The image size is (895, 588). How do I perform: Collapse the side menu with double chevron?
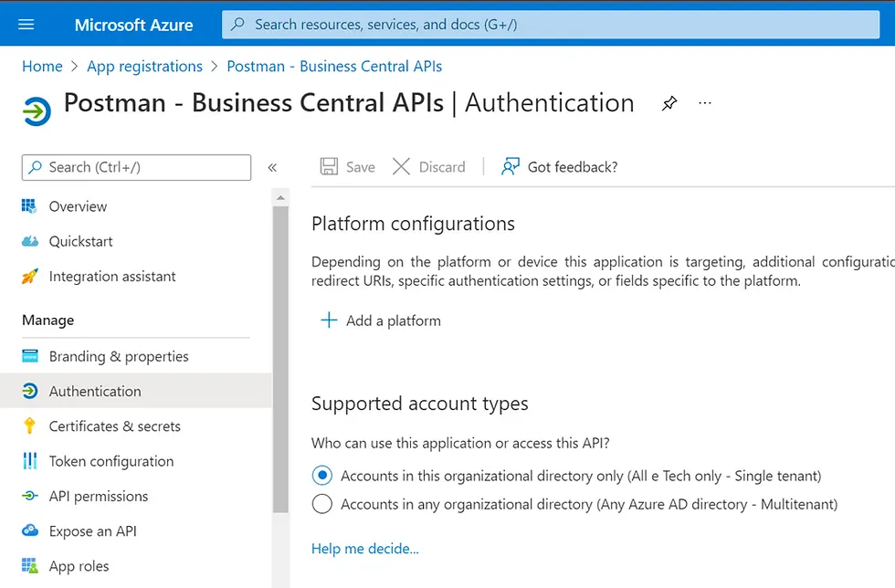(272, 167)
